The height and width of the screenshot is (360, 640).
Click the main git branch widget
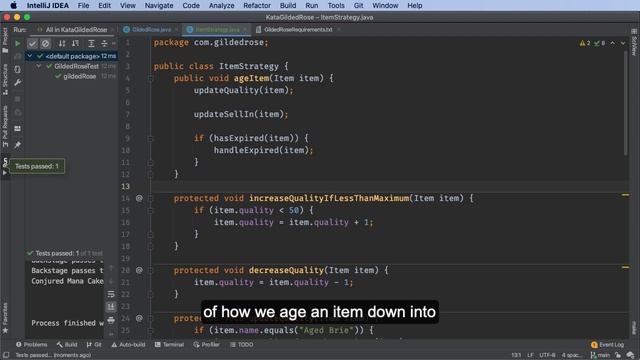click(600, 355)
